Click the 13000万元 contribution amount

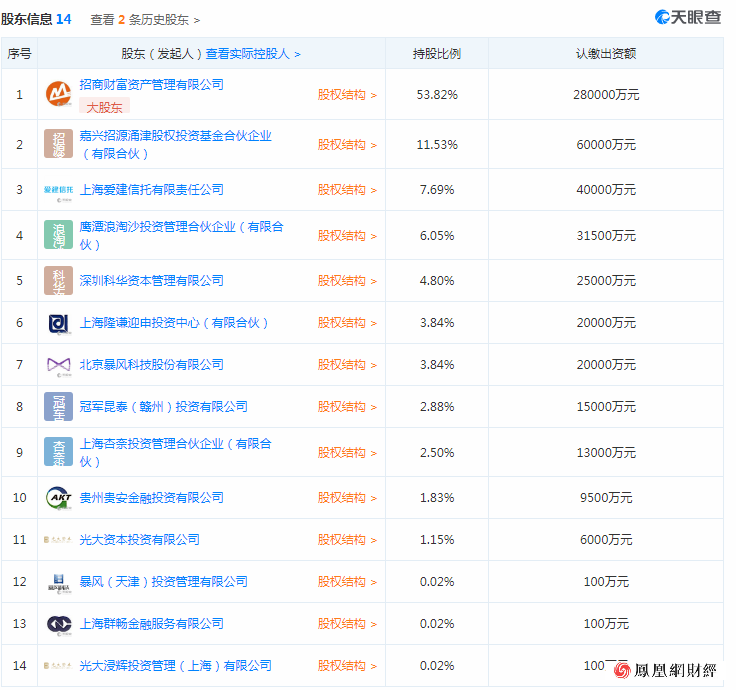click(606, 452)
